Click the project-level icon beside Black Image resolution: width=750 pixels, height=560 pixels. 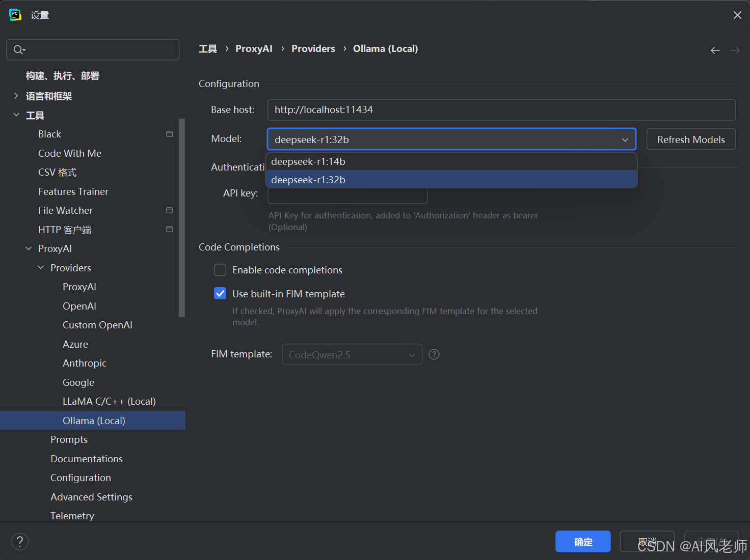tap(170, 134)
